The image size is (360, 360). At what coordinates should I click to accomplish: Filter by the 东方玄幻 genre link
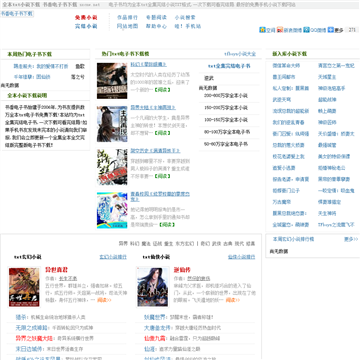185,244
